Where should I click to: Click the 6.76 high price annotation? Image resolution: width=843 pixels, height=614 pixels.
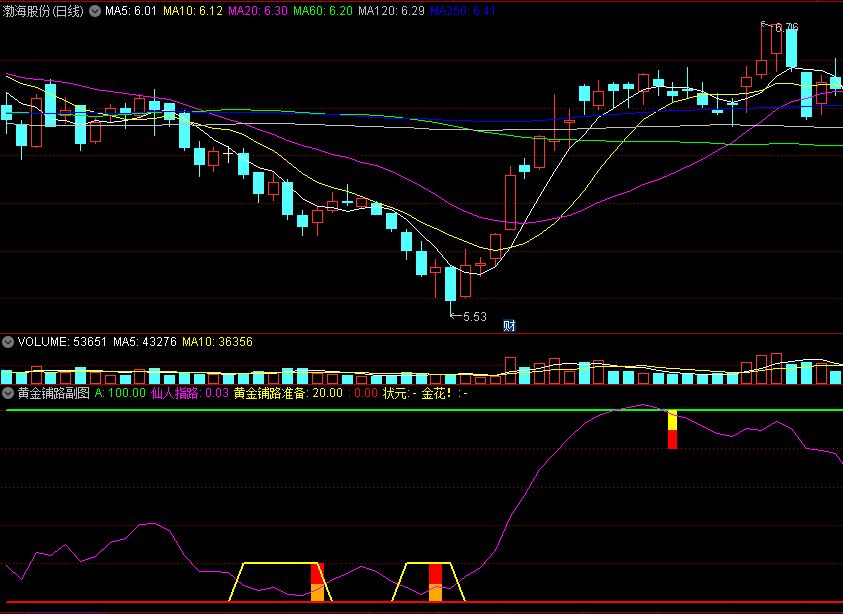pos(787,27)
